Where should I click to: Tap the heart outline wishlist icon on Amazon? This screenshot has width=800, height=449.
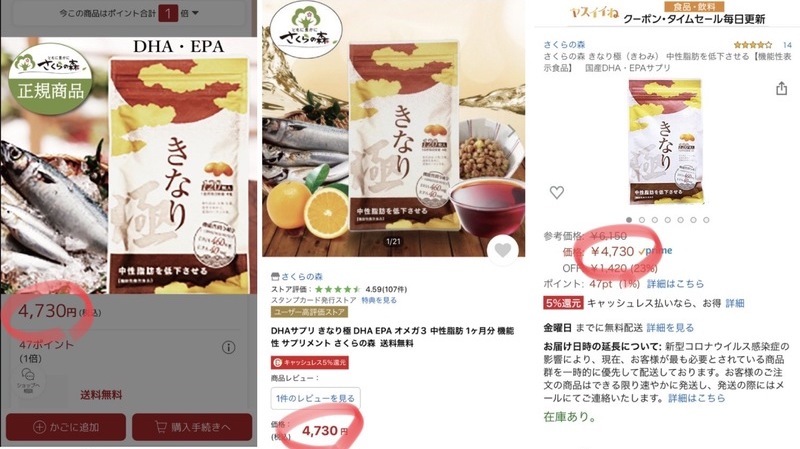[557, 192]
